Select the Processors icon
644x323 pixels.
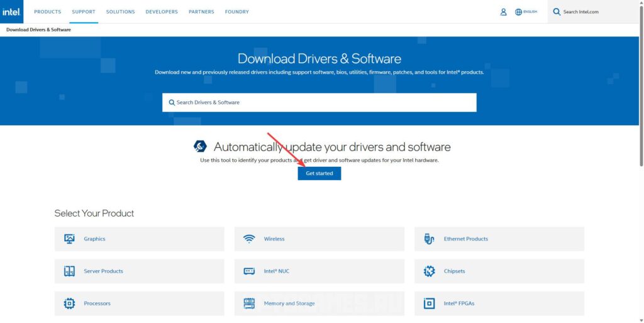pos(69,303)
